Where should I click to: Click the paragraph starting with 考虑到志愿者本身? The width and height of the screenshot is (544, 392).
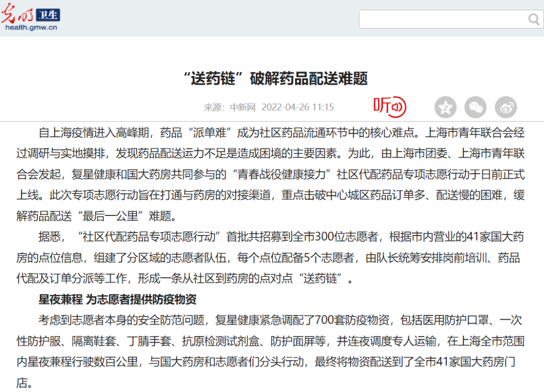pyautogui.click(x=270, y=351)
